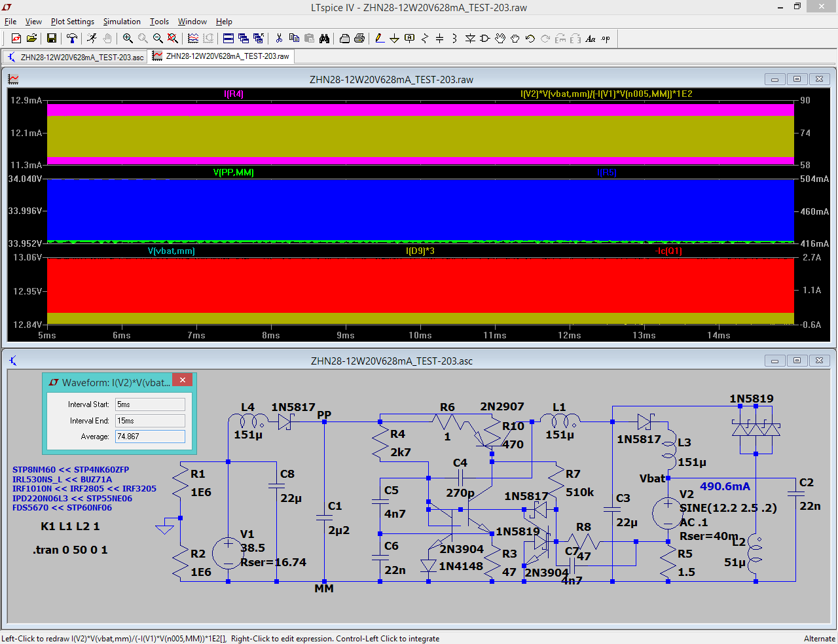
Task: Click the Interval End field
Action: coord(151,421)
